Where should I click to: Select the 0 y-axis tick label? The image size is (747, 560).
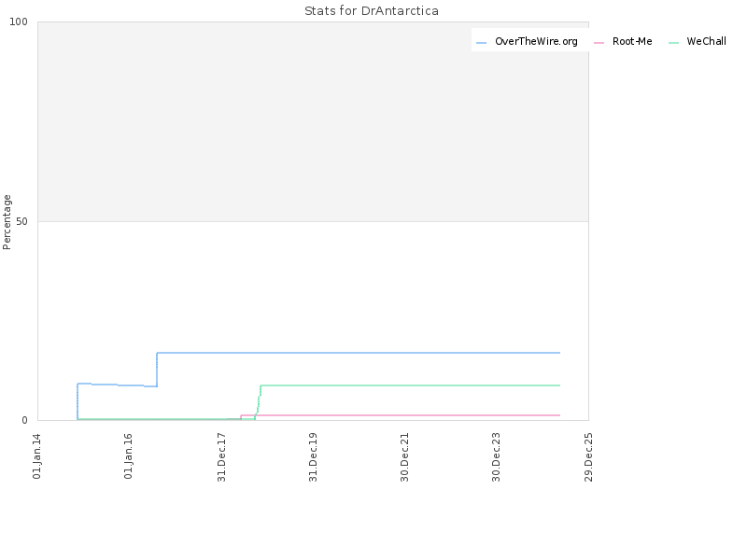point(25,420)
